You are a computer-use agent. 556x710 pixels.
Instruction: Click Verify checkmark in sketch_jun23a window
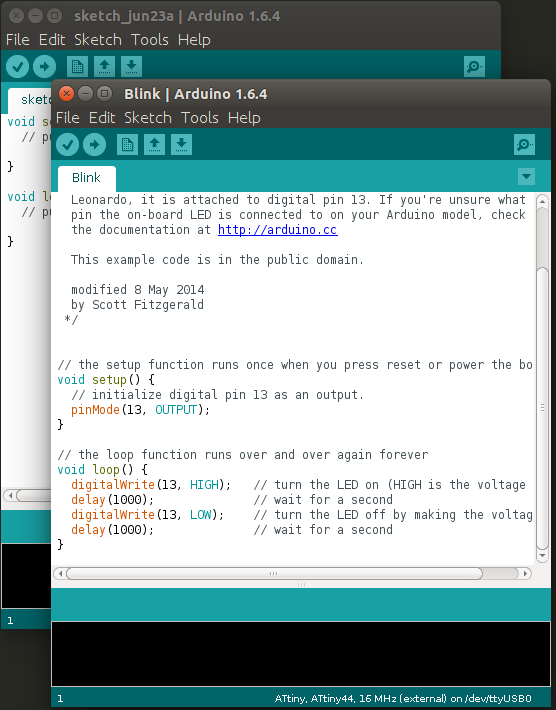coord(18,67)
